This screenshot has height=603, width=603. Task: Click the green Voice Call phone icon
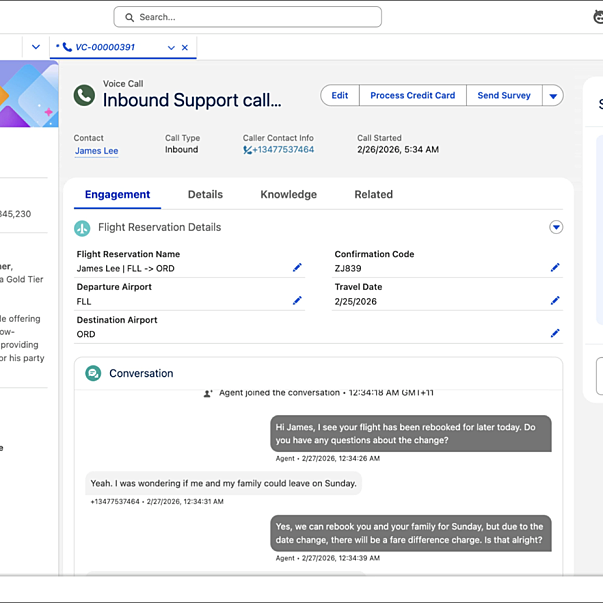click(85, 95)
